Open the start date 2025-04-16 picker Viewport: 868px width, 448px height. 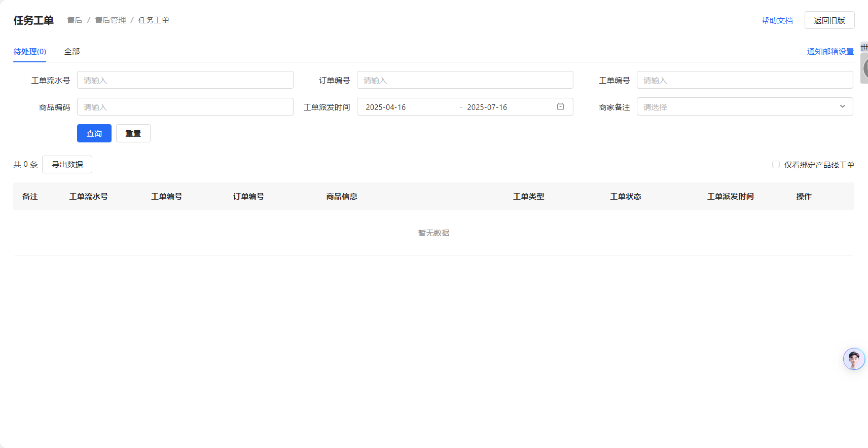tap(386, 107)
